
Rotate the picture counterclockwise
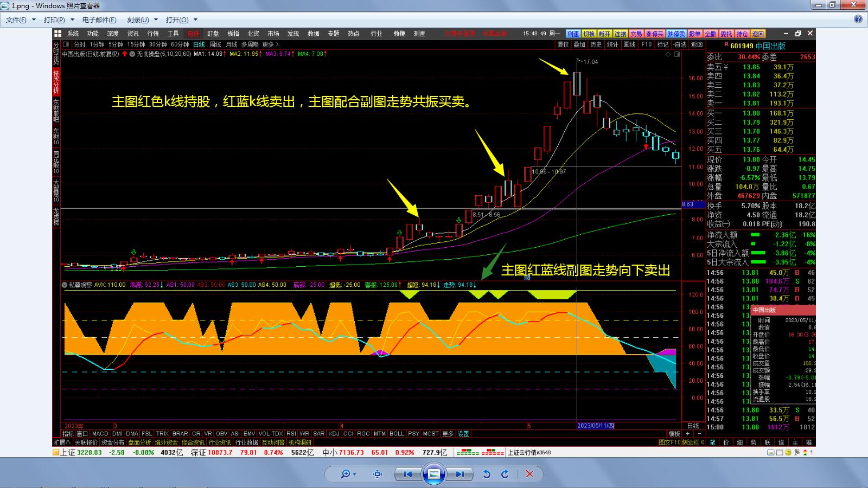click(487, 474)
